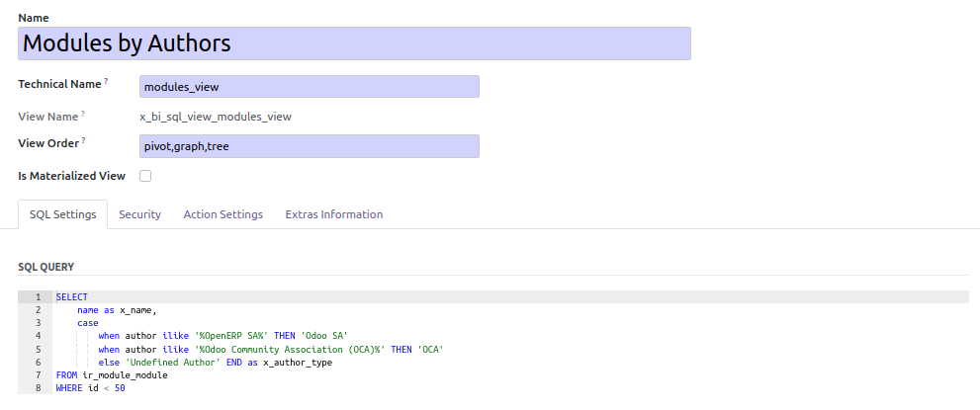980x410 pixels.
Task: Focus the Name field containing Modules by Authors
Action: (354, 43)
